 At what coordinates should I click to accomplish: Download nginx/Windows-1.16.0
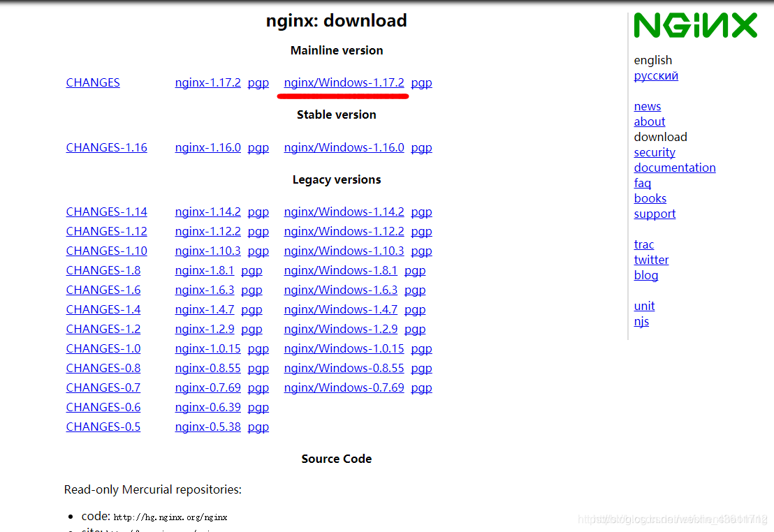tap(344, 147)
